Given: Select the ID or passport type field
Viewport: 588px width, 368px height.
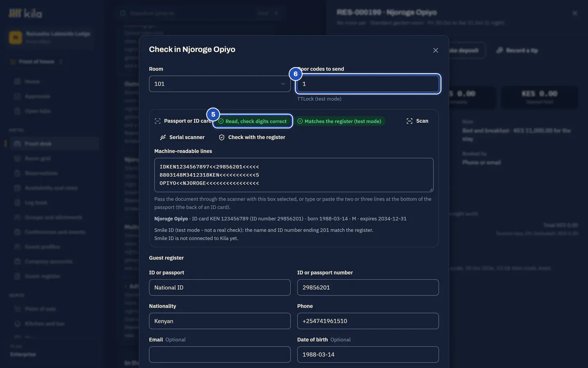Looking at the screenshot, I should [x=220, y=287].
